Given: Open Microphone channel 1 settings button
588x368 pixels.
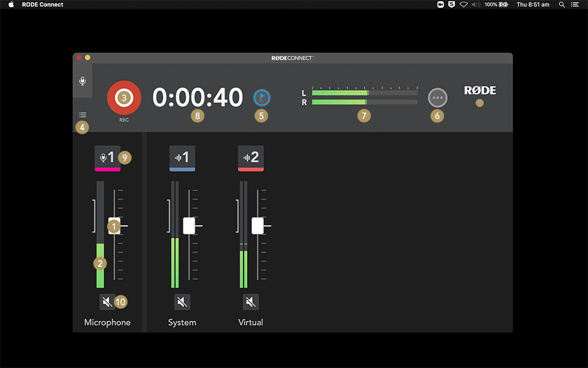Looking at the screenshot, I should pos(108,158).
